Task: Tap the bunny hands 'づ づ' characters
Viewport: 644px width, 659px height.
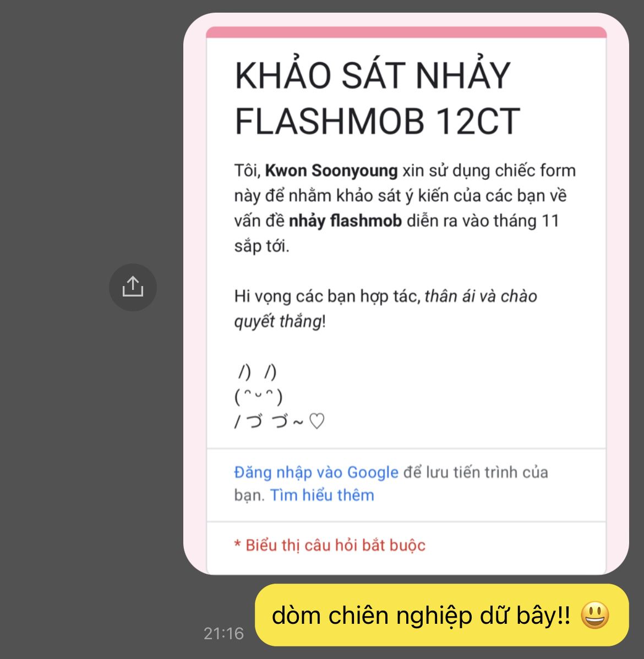Action: tap(267, 421)
